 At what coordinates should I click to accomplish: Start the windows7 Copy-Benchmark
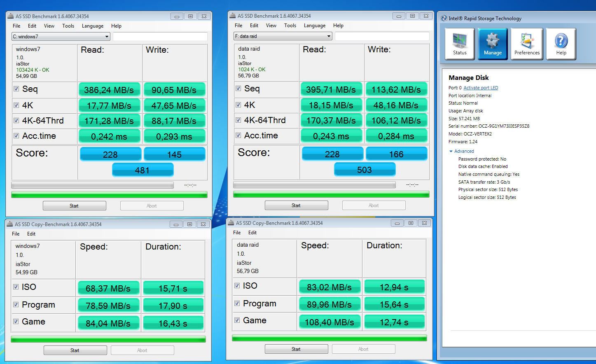(75, 350)
